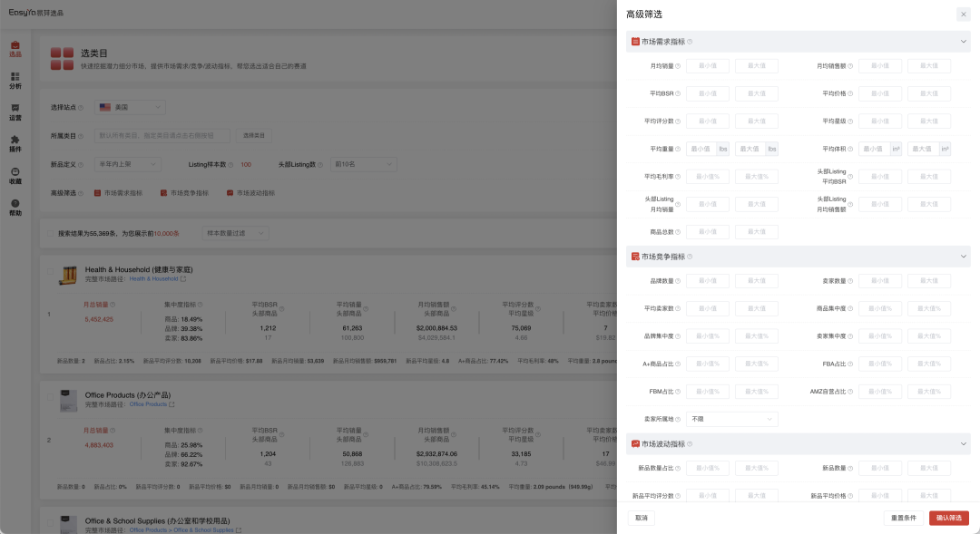Tick the Office Products row checkbox
Image resolution: width=980 pixels, height=534 pixels.
click(x=50, y=397)
